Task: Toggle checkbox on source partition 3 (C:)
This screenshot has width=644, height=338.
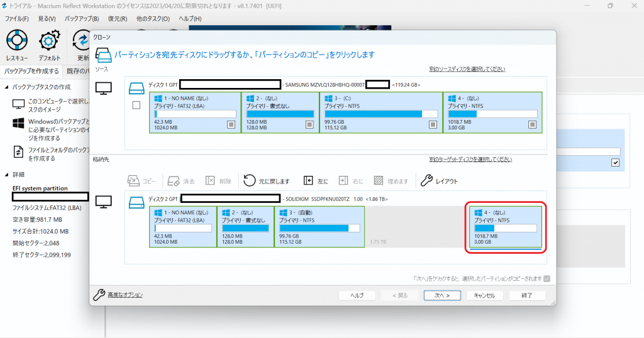Action: 433,124
